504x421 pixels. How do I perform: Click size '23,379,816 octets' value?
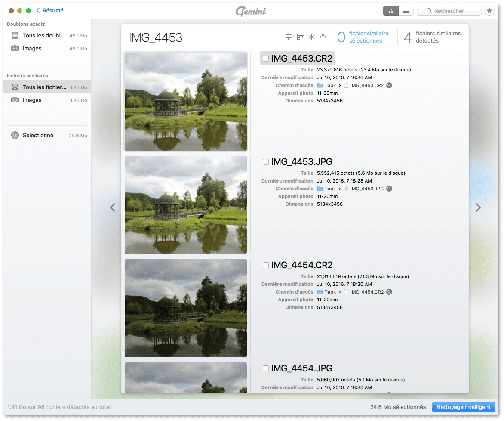364,70
